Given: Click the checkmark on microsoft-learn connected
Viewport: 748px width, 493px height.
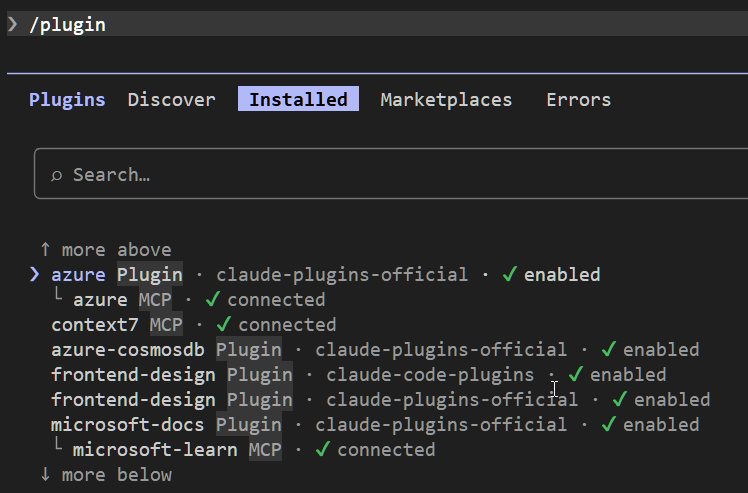Looking at the screenshot, I should coord(323,449).
